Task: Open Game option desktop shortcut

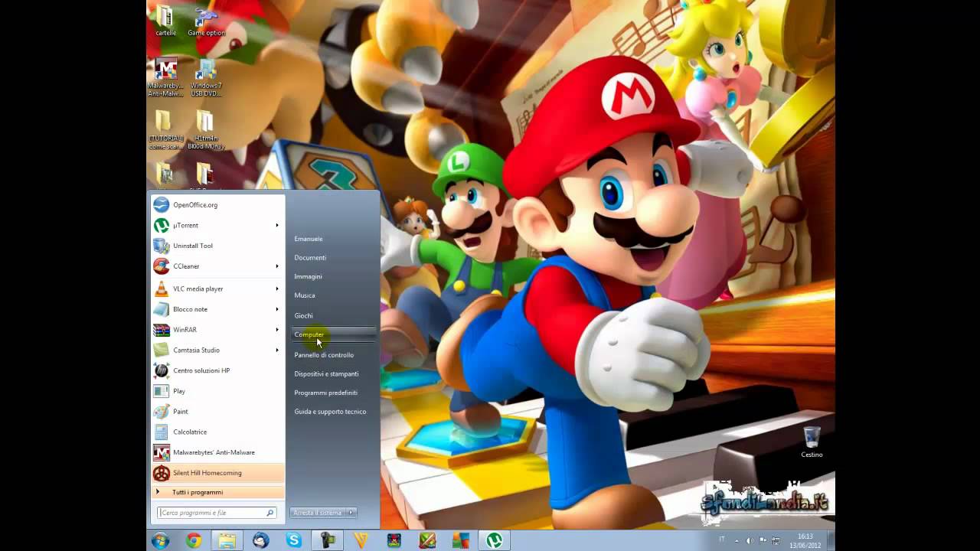Action: tap(206, 21)
